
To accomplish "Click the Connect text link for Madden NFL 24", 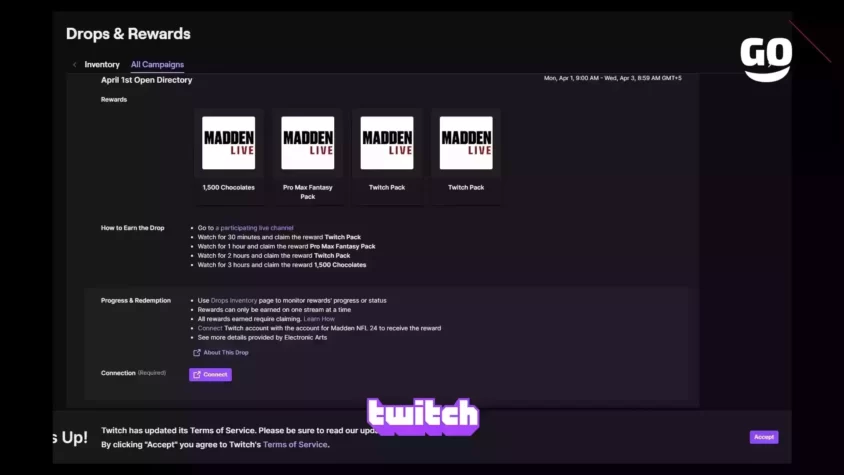I will pyautogui.click(x=210, y=327).
